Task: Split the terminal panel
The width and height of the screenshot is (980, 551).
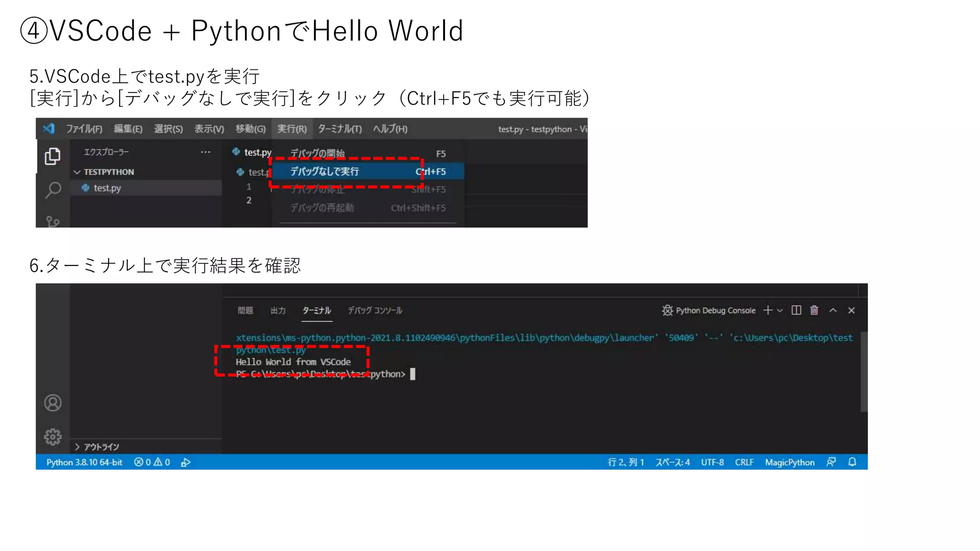Action: 796,310
